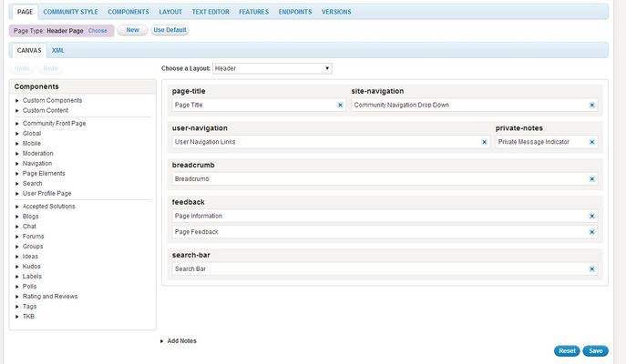626x364 pixels.
Task: Save the page layout
Action: (595, 351)
